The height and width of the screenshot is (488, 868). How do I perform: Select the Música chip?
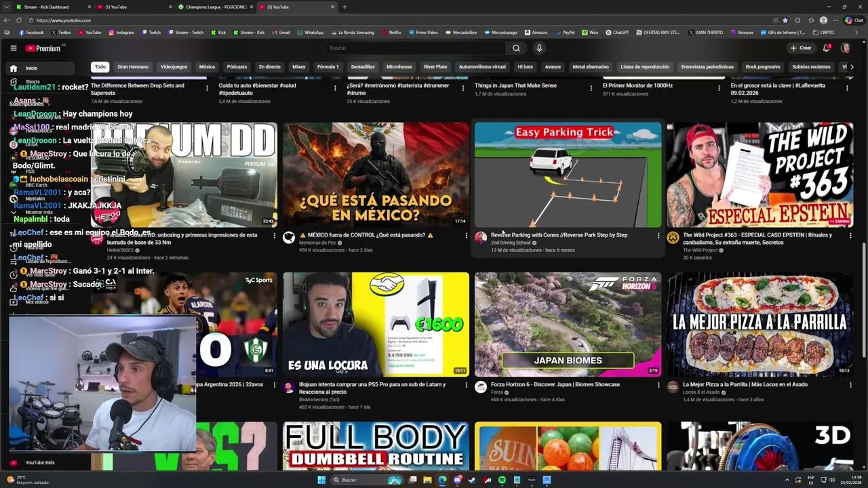pos(207,67)
